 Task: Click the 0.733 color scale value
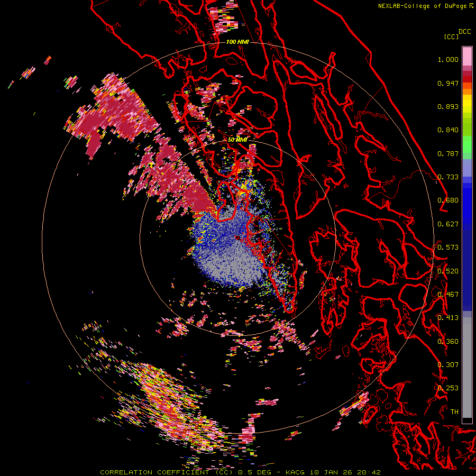click(x=448, y=177)
